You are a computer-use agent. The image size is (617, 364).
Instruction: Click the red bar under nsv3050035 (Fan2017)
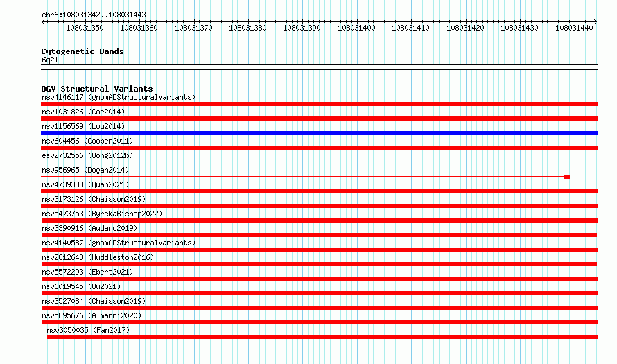pyautogui.click(x=322, y=337)
